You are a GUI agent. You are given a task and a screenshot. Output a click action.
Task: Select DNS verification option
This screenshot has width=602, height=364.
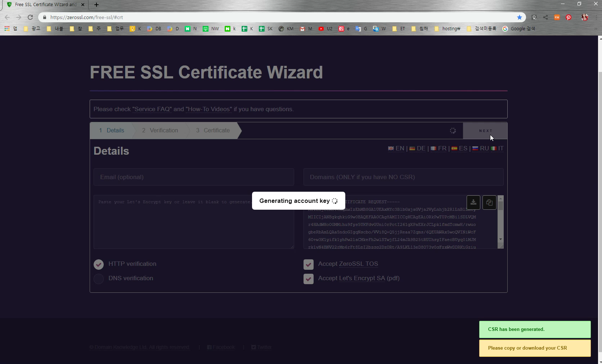(99, 279)
